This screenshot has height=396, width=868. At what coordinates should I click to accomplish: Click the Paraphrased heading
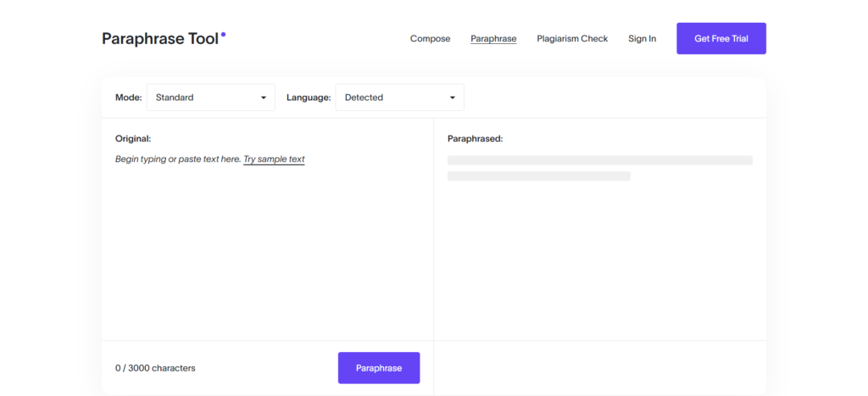pyautogui.click(x=475, y=138)
